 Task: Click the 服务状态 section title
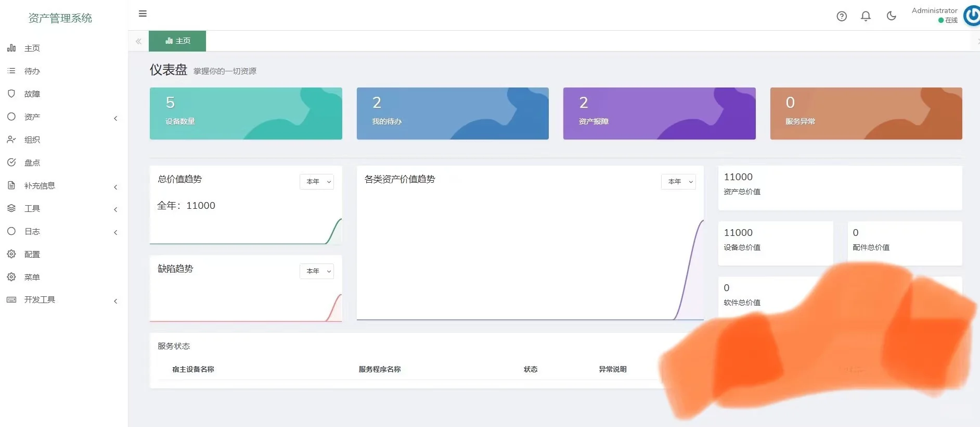(174, 346)
